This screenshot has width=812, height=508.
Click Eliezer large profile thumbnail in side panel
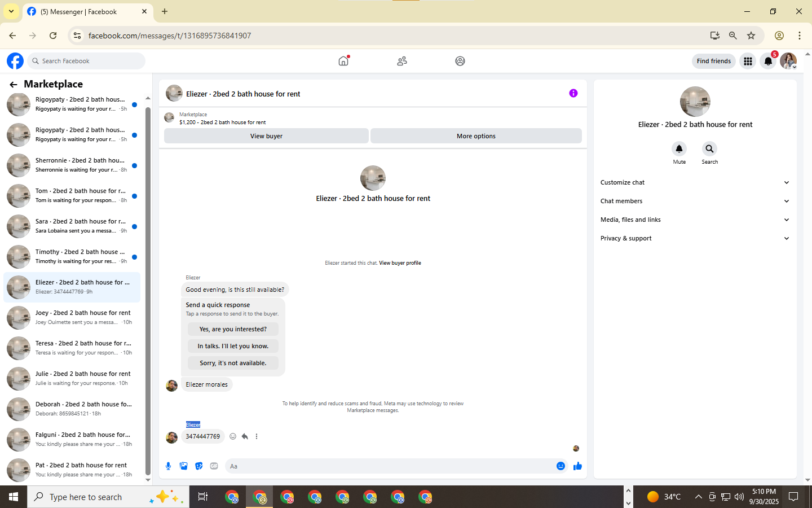[x=695, y=102]
